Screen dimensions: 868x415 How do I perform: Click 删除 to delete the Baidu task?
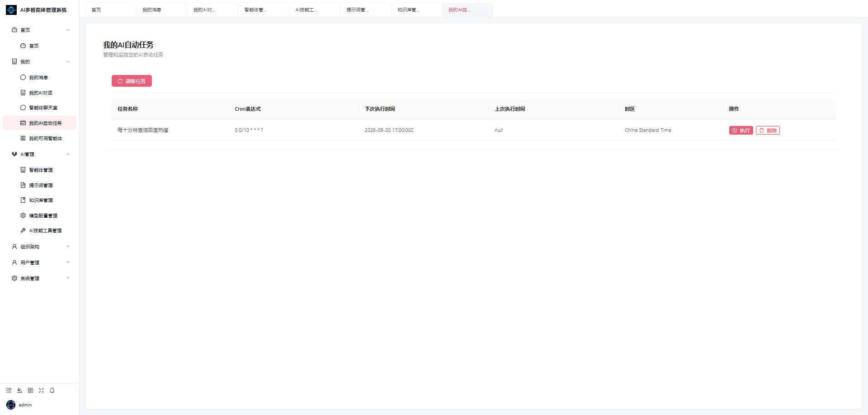point(768,130)
